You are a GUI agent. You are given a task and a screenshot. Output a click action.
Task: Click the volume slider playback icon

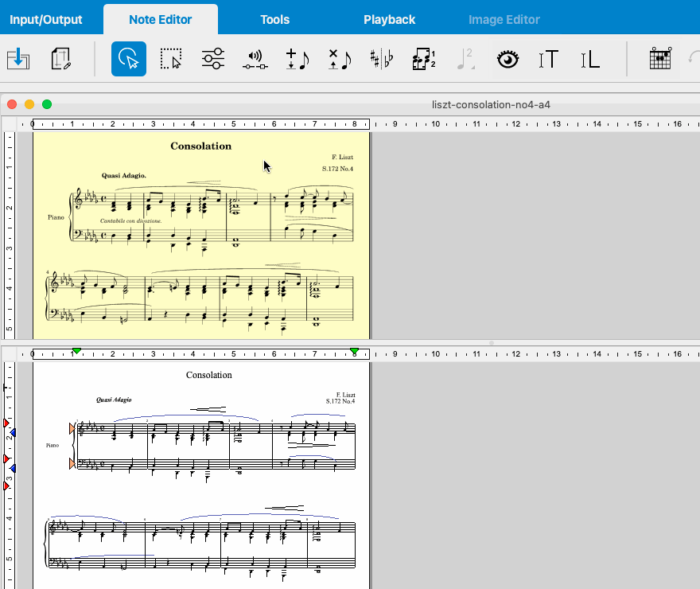coord(255,60)
